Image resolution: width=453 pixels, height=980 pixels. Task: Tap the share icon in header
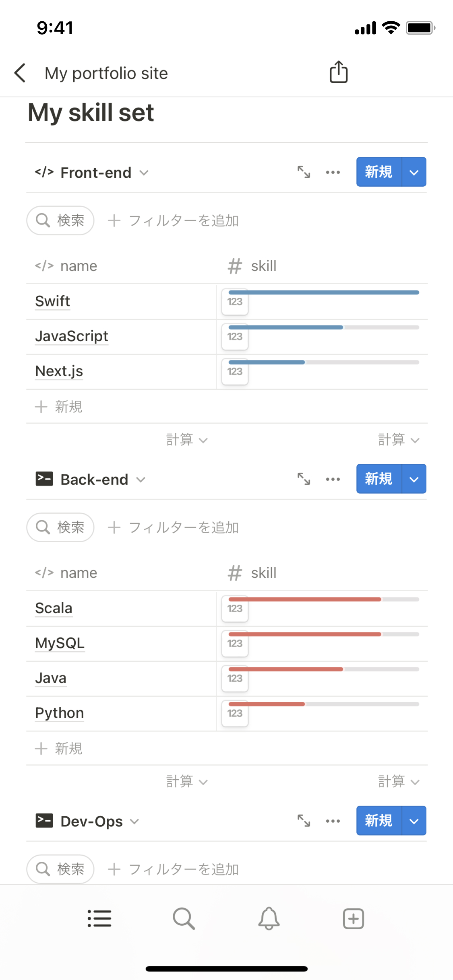(338, 72)
